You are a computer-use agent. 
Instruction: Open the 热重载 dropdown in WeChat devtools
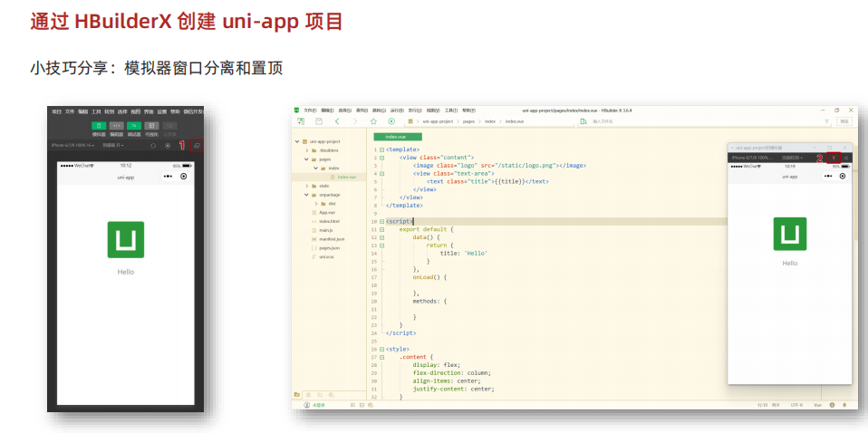113,145
